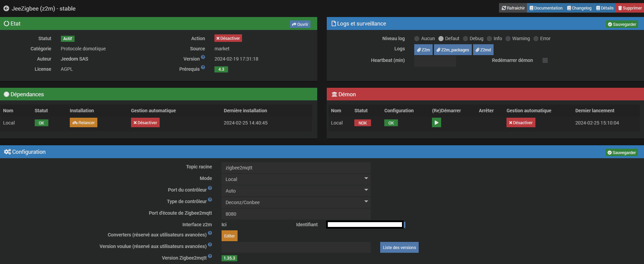Click help icon beside Version Zigbee2mqtt
Screen dimensions: 644x264
click(210, 256)
